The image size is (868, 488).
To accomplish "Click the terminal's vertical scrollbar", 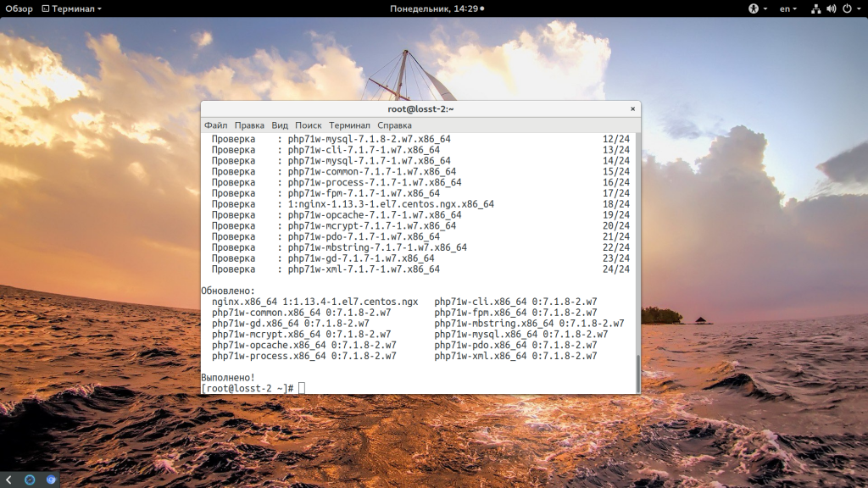I will (637, 373).
